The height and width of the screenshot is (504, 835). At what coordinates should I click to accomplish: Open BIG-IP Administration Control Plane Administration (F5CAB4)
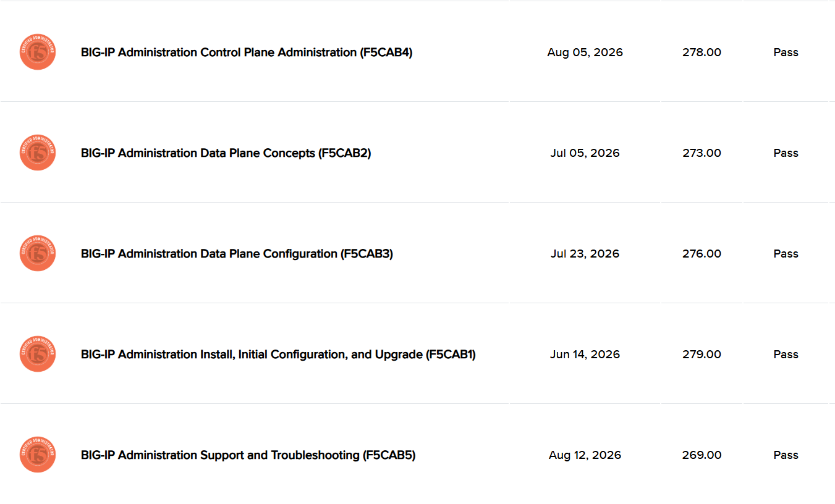[x=247, y=52]
